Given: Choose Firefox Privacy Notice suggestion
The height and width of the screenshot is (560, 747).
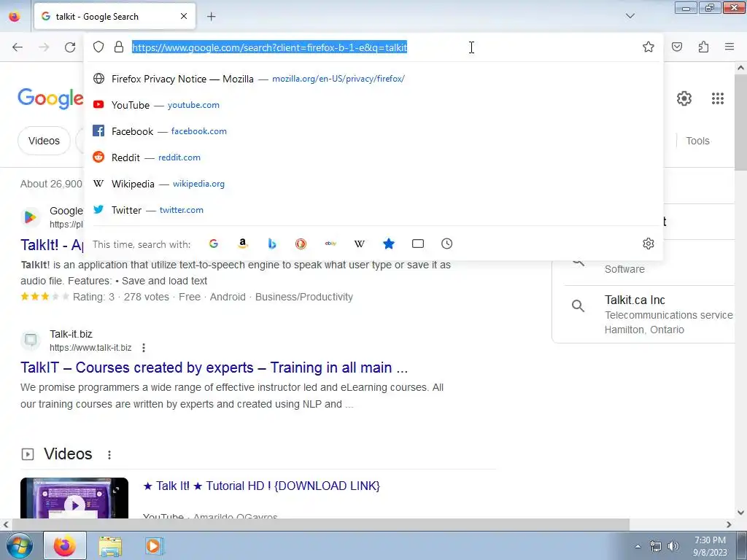Looking at the screenshot, I should [x=373, y=79].
